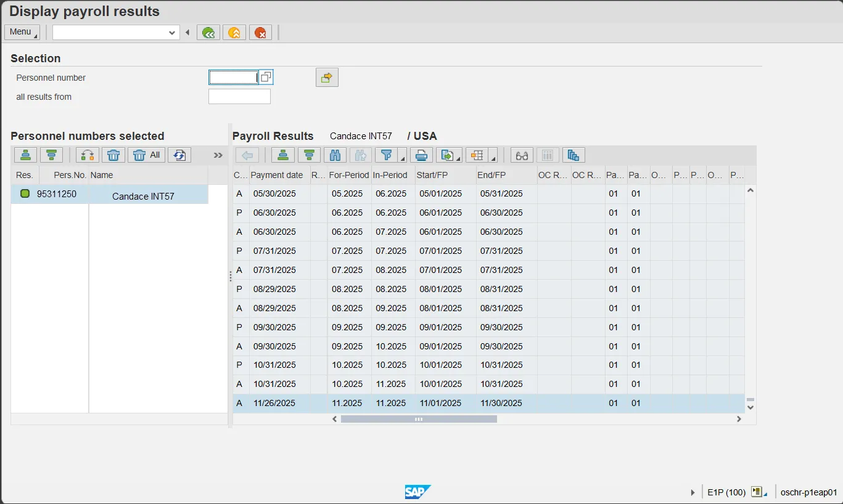Click the binoculars Find icon in Payroll Results
Screen dimensions: 843x504
pos(335,155)
